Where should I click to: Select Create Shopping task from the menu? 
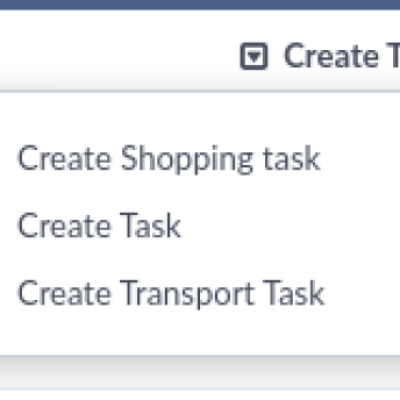pos(169,159)
